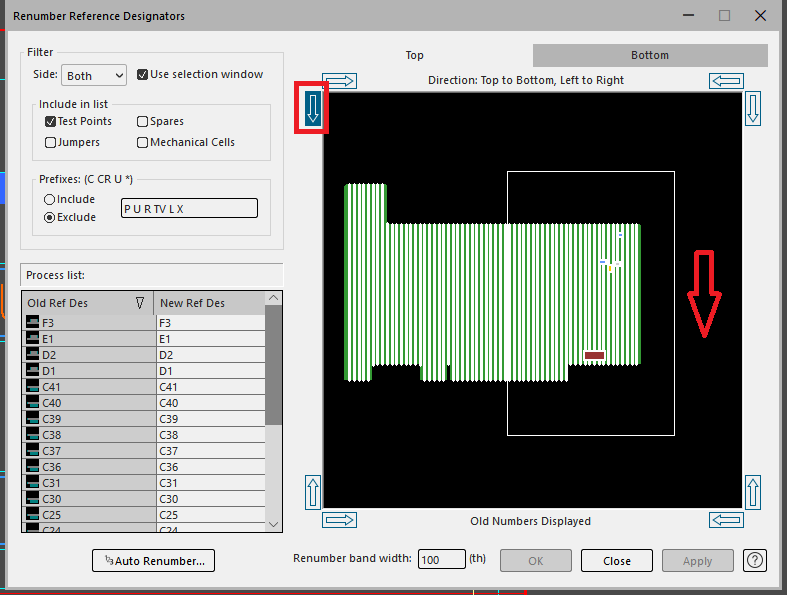
Task: Enable the Jumpers checkbox
Action: pos(50,142)
